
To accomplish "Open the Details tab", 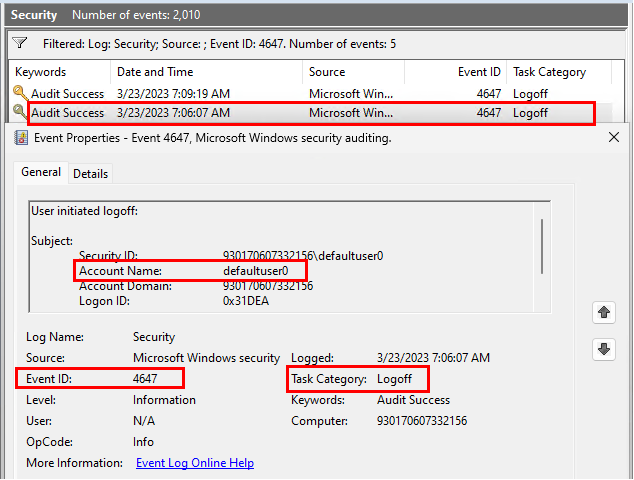I will coord(90,173).
